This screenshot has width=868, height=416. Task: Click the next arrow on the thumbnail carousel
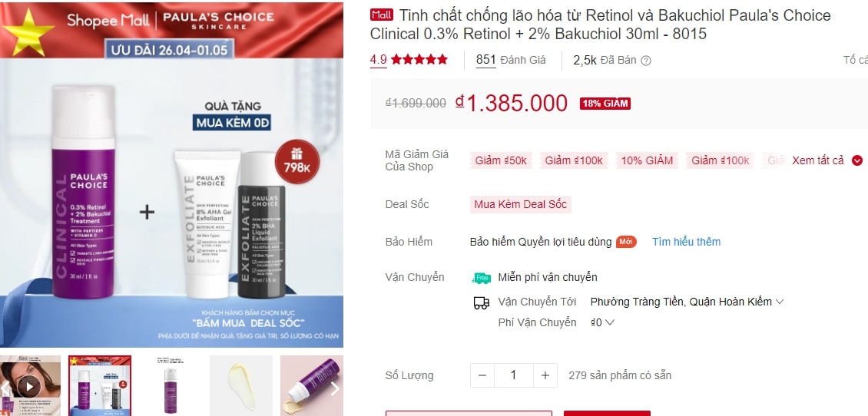pos(334,388)
